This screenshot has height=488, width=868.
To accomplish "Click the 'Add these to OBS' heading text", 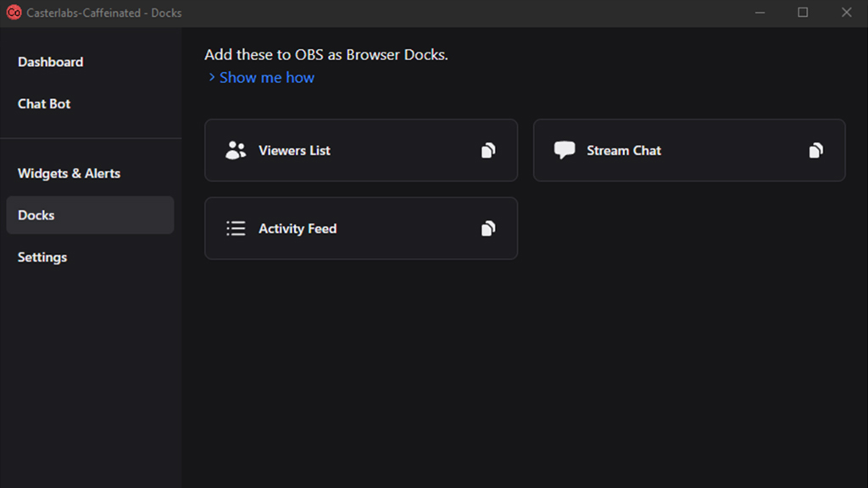I will pyautogui.click(x=326, y=55).
